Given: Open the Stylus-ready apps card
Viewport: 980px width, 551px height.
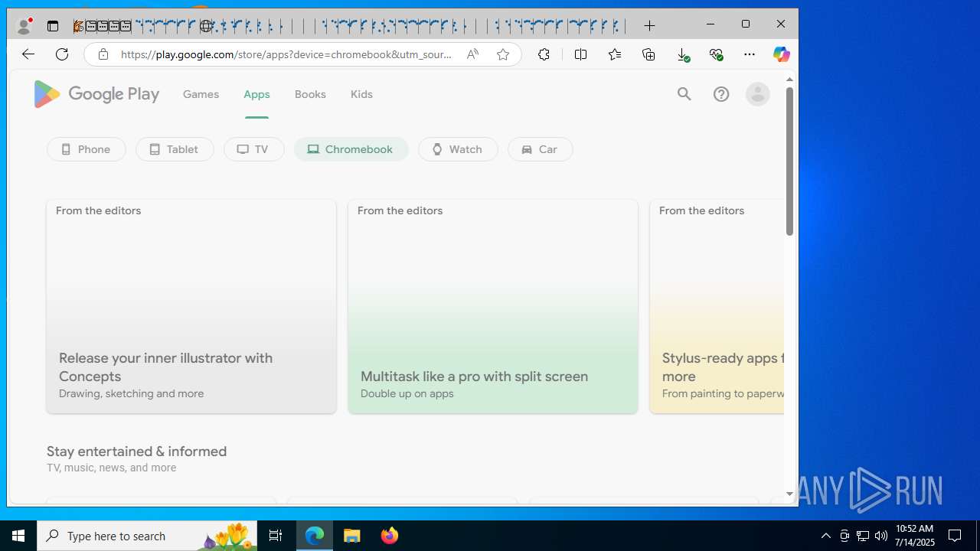Looking at the screenshot, I should (717, 307).
